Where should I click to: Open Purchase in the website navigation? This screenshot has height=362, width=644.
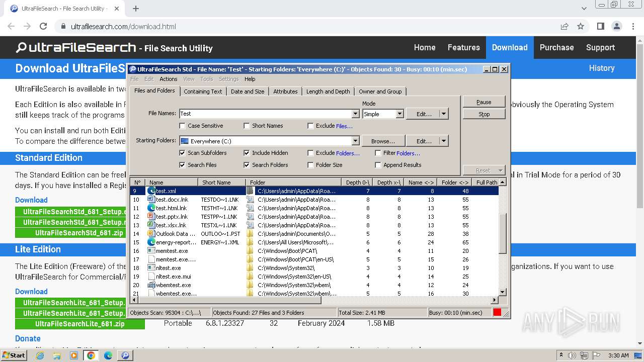(x=556, y=47)
